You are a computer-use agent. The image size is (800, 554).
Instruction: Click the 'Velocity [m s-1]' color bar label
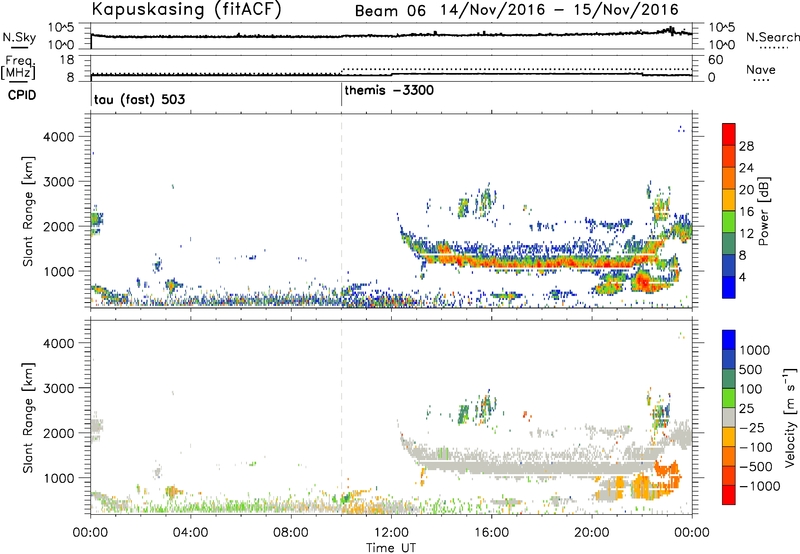[790, 416]
